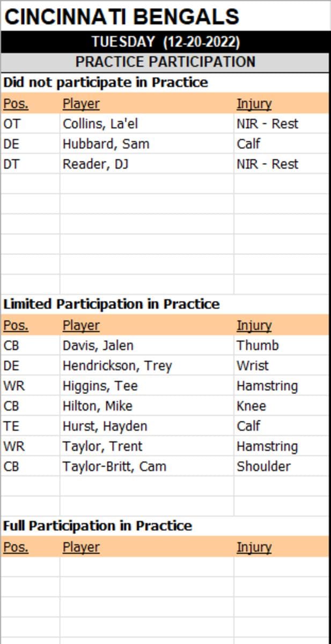Click the "Limited Participation in Practice" heading
Image resolution: width=331 pixels, height=644 pixels.
point(112,304)
